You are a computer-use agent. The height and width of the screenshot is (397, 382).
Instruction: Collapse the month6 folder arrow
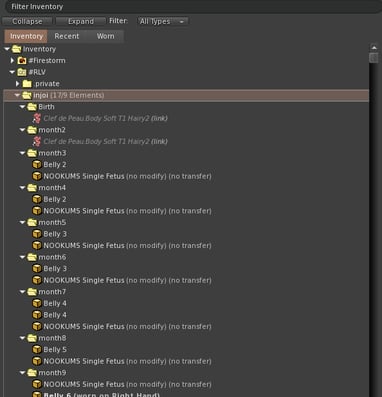pyautogui.click(x=22, y=257)
